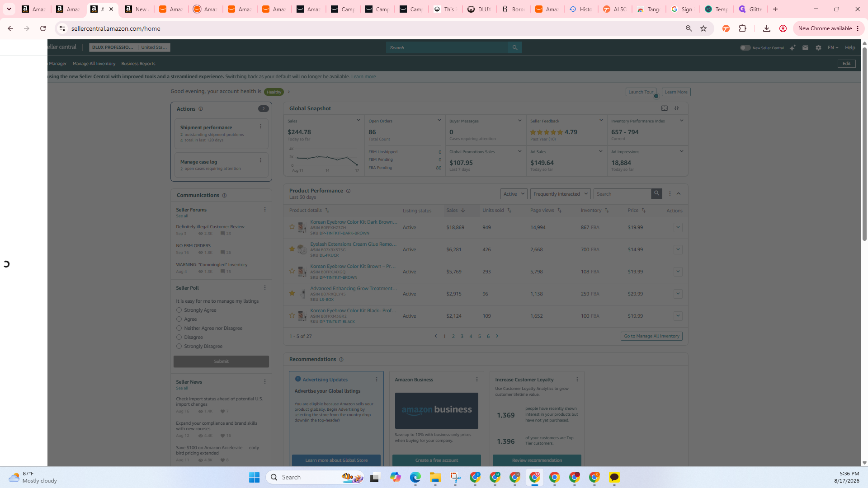Click the Product Performance search magnifier button
Screen dimensions: 868x488
[x=656, y=194]
